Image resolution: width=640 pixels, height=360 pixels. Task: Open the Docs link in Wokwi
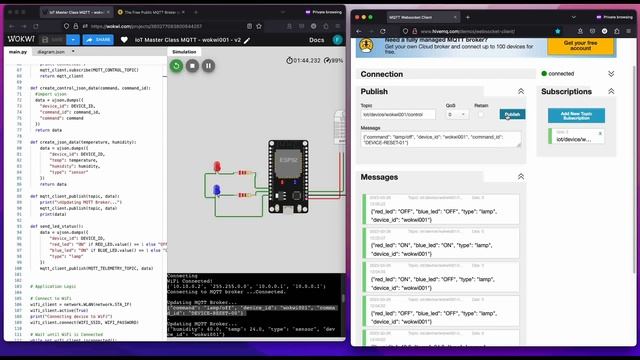pos(316,40)
